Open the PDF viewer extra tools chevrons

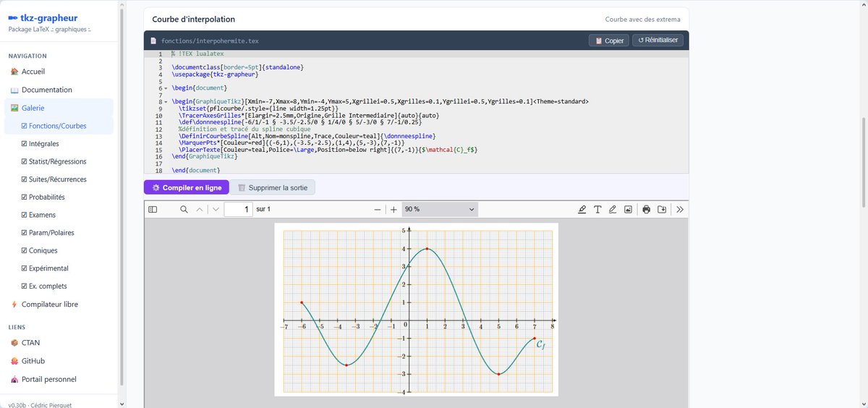pyautogui.click(x=680, y=209)
